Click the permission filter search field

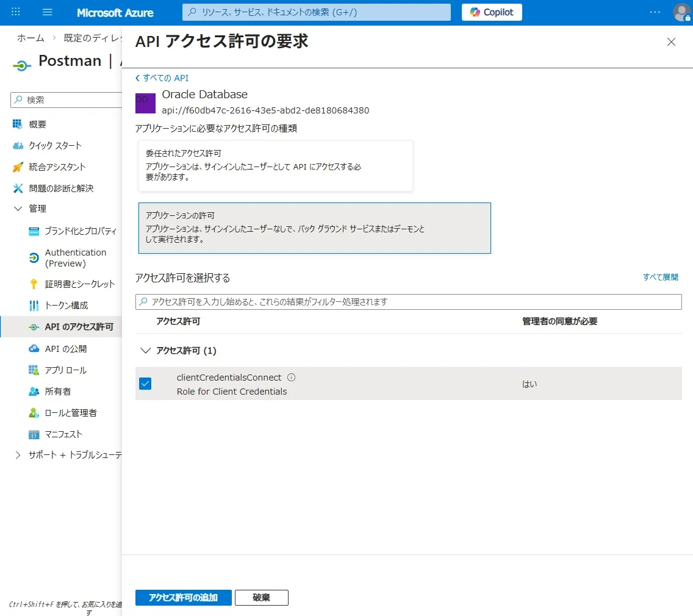tap(409, 302)
